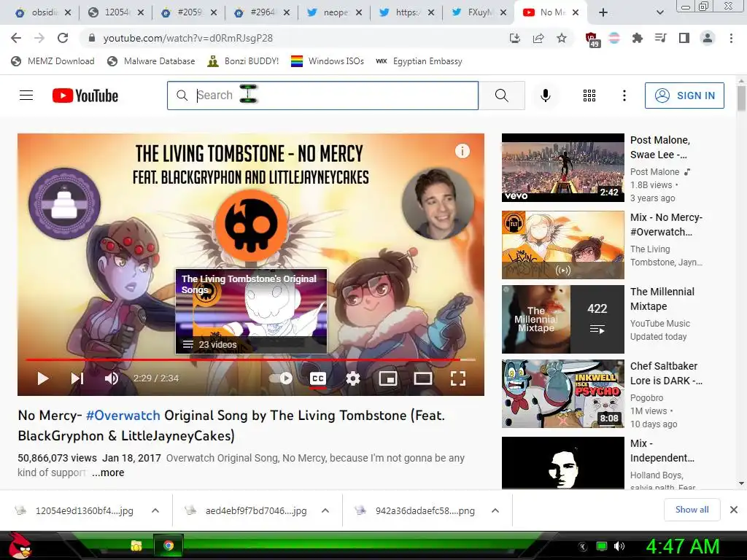This screenshot has height=560, width=747.
Task: Open the #Overwatch hashtag link
Action: coord(123,415)
